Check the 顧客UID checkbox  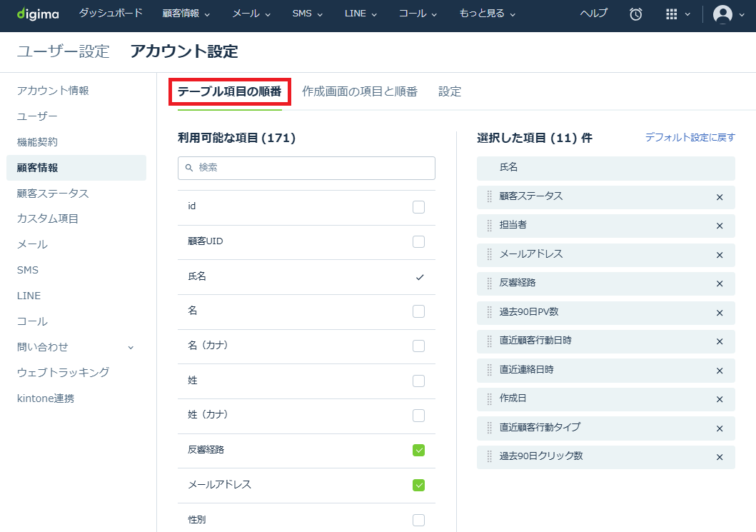click(418, 241)
